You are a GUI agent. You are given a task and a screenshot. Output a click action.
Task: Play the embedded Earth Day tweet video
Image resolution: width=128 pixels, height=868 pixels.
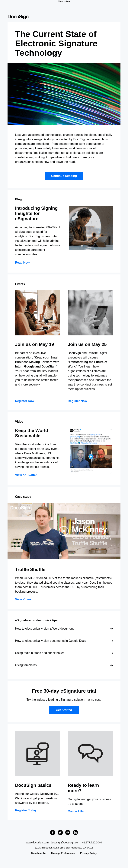[91, 457]
